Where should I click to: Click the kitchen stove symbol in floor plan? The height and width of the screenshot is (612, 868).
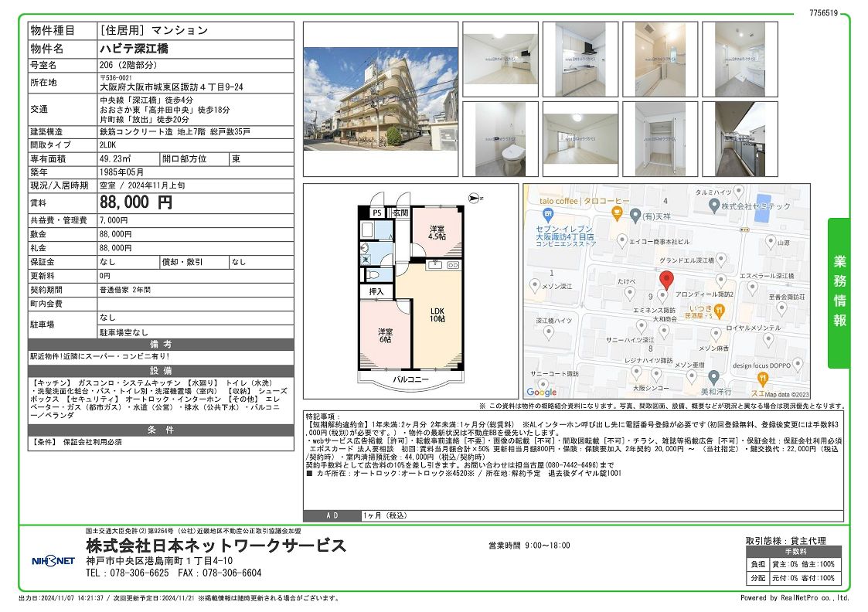click(x=453, y=265)
